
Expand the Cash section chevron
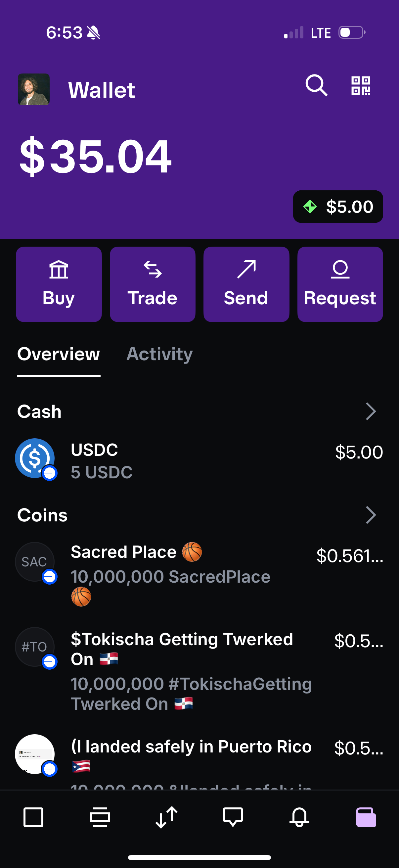[x=370, y=411]
